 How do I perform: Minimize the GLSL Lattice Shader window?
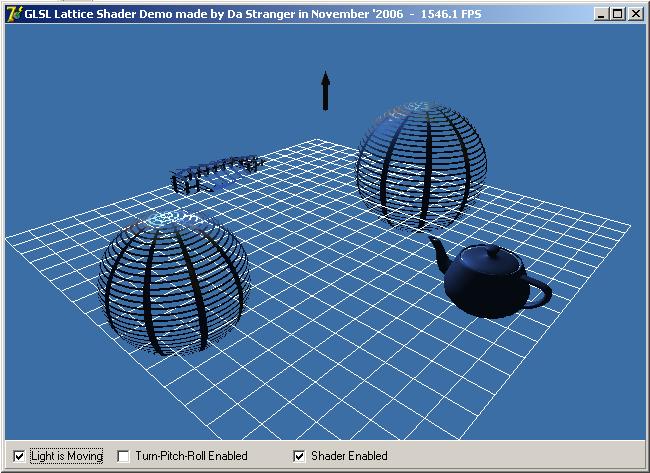[601, 14]
